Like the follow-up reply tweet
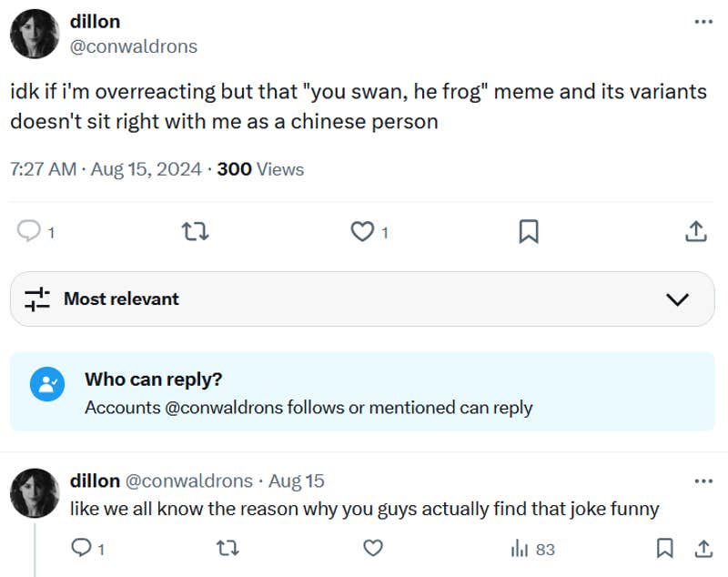Viewport: 728px width, 577px height. coord(372,548)
